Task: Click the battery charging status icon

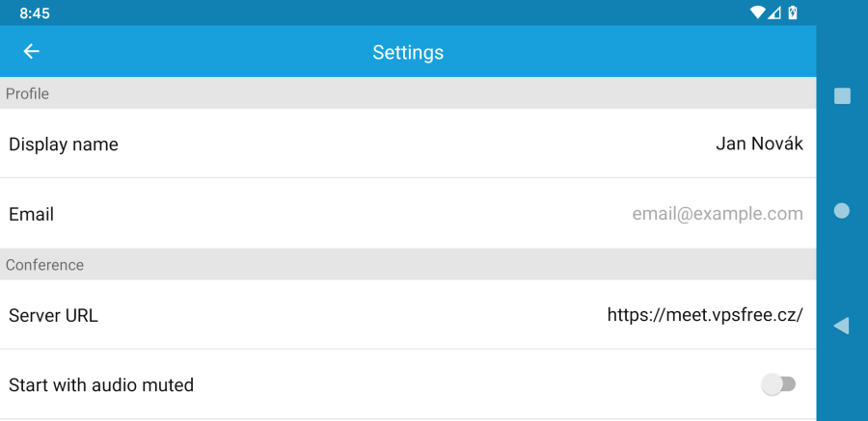Action: (x=793, y=13)
